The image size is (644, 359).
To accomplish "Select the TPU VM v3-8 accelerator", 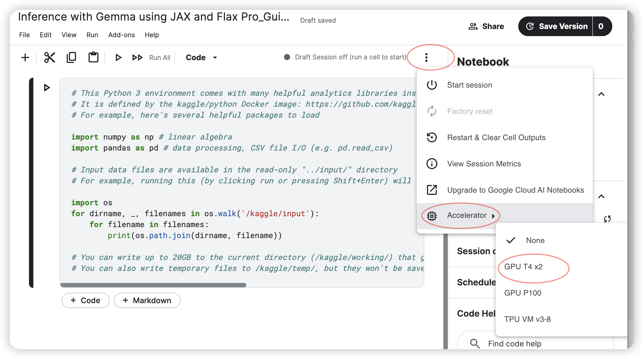I will [x=527, y=319].
